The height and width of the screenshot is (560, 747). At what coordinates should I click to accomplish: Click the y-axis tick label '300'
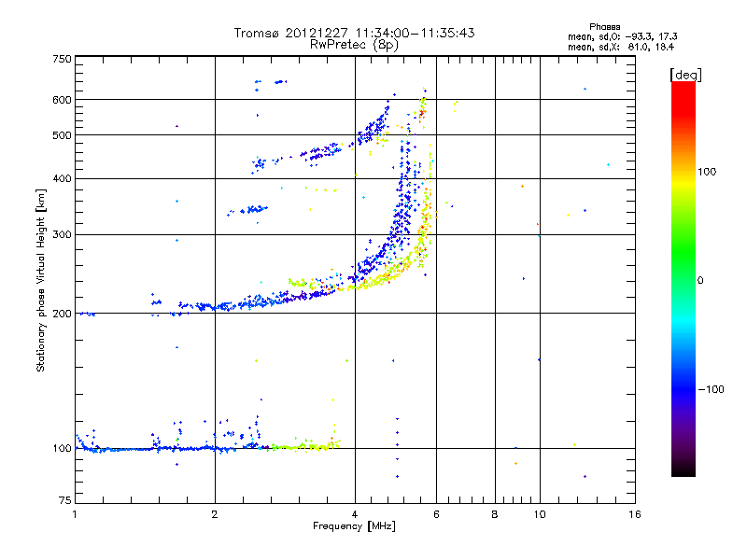click(x=62, y=235)
